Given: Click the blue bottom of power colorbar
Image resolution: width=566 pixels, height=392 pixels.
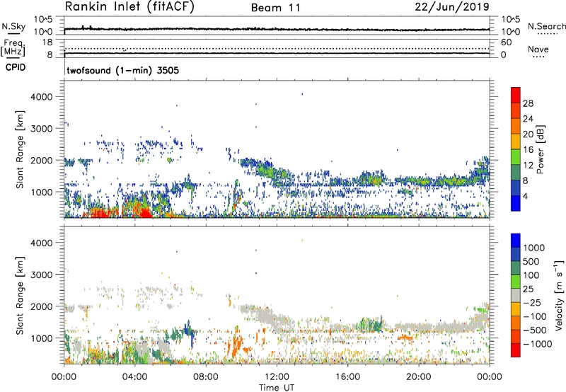Looking at the screenshot, I should 516,203.
